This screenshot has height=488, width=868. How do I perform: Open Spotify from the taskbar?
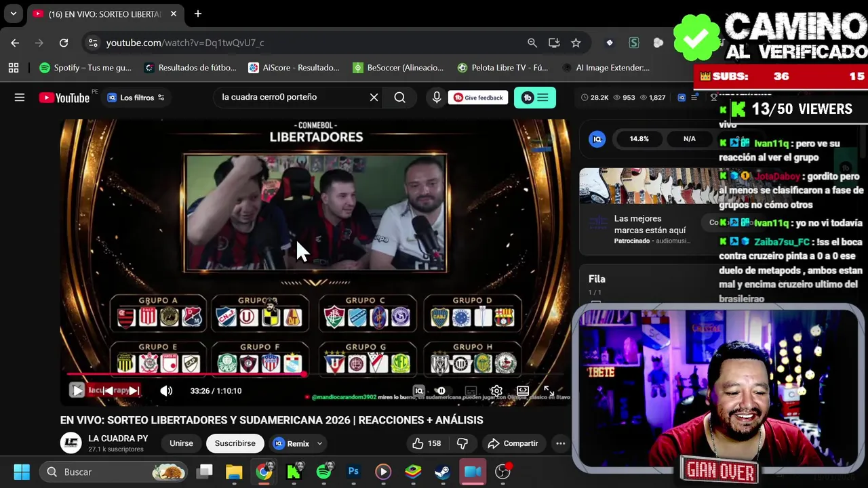(x=324, y=472)
